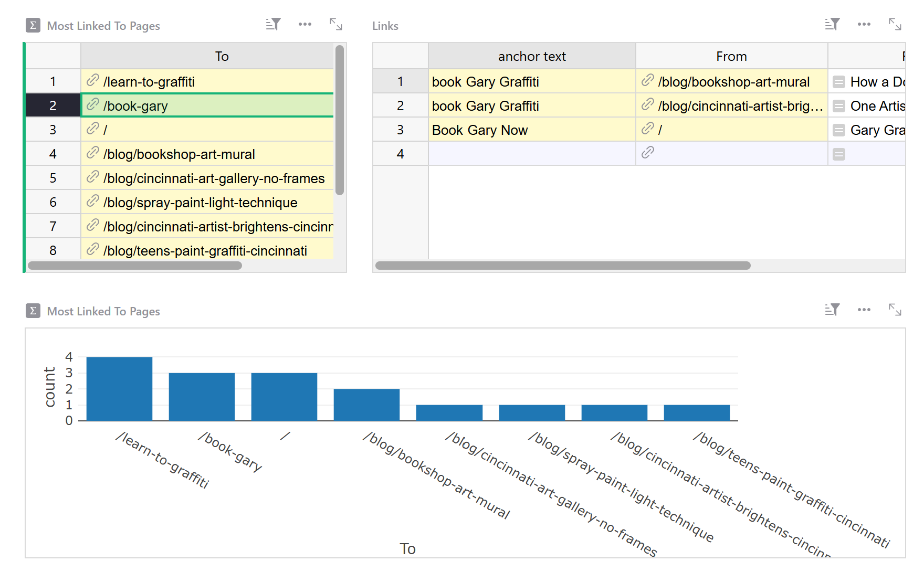Screen dimensions: 924x572
Task: Click the empty anchor text cell in row 4
Action: [x=532, y=154]
